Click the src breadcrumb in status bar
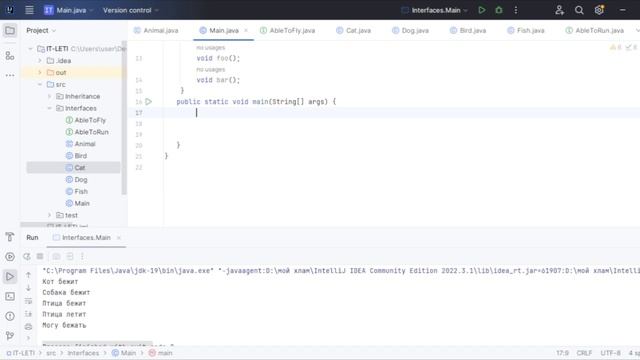The image size is (640, 360). tap(51, 353)
